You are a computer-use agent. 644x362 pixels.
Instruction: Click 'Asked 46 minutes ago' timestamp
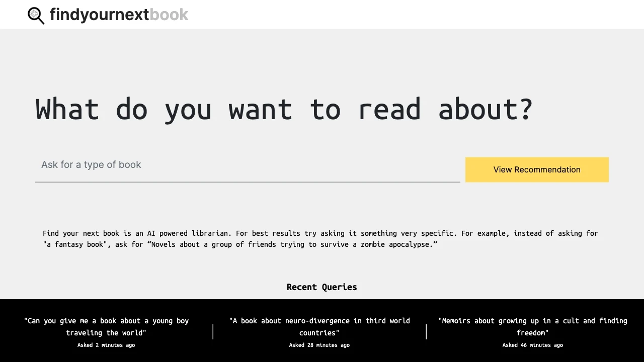(x=533, y=345)
